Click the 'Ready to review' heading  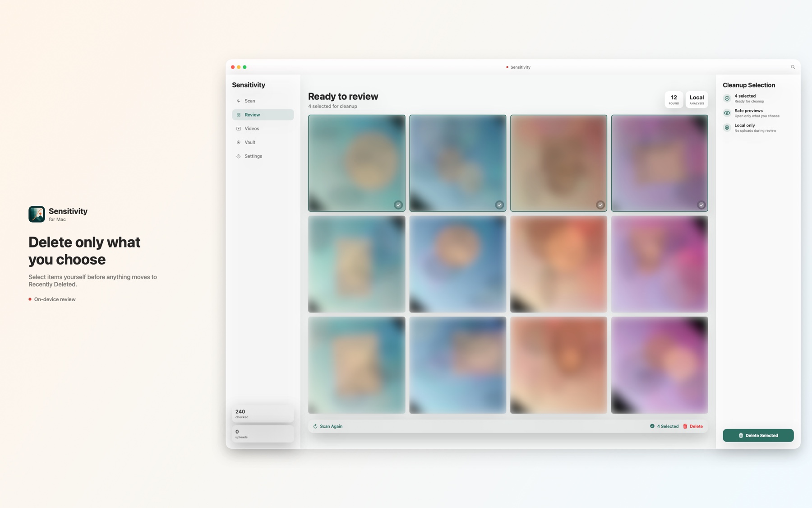[x=343, y=96]
